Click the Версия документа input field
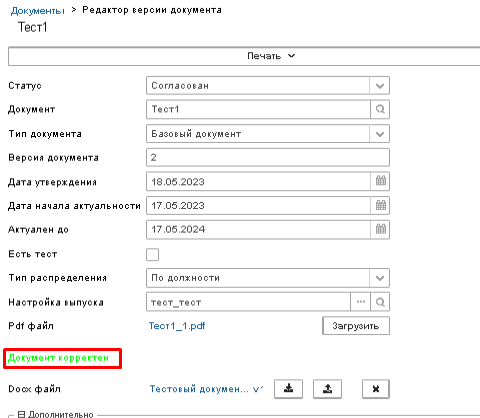480x418 pixels. coord(268,157)
